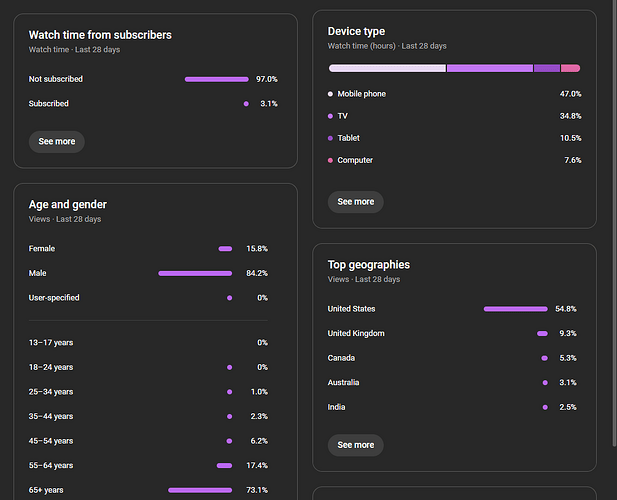This screenshot has width=617, height=500.
Task: Click the pink Computer segment of the device bar
Action: pyautogui.click(x=570, y=68)
